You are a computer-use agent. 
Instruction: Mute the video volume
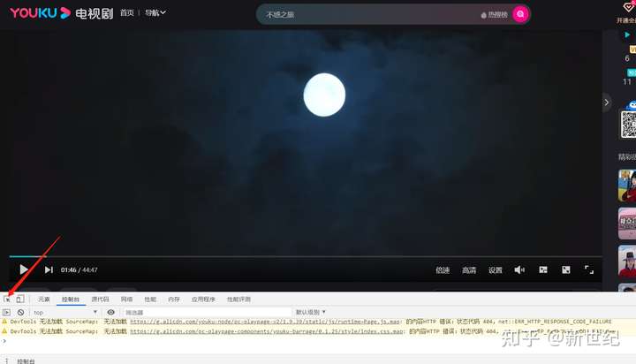click(519, 269)
